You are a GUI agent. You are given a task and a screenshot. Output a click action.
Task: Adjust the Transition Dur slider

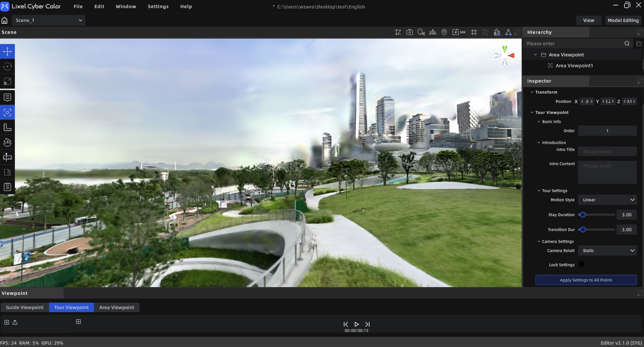tap(596, 230)
